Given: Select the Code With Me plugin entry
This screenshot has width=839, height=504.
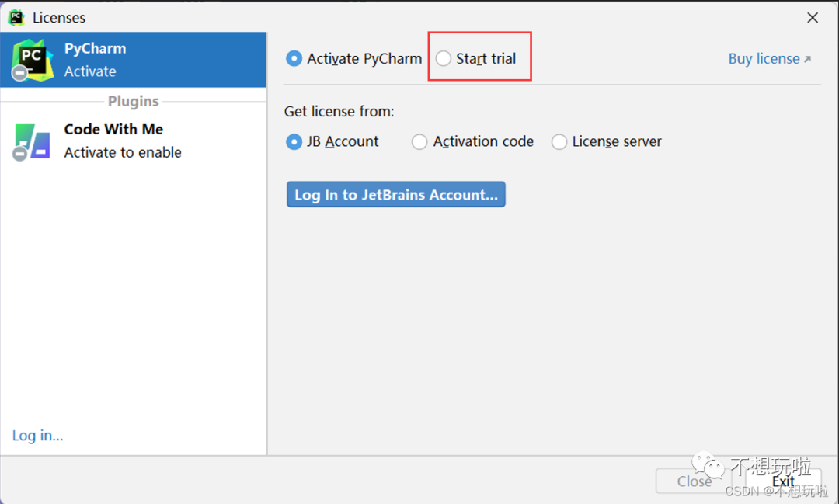Looking at the screenshot, I should coord(134,141).
